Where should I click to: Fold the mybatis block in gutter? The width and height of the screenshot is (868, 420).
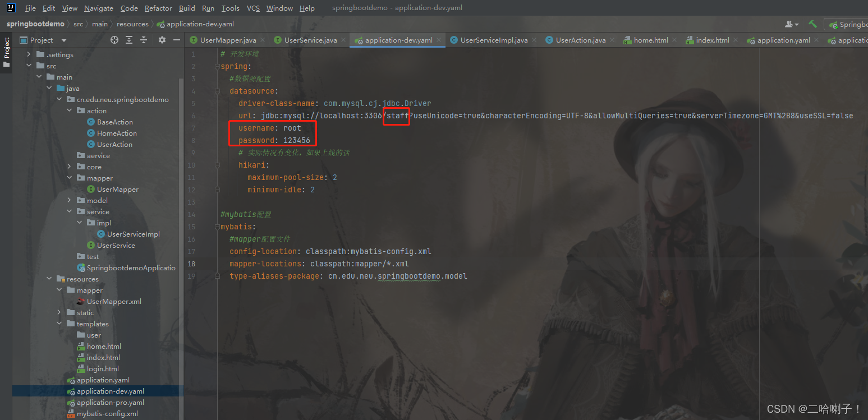(x=218, y=227)
